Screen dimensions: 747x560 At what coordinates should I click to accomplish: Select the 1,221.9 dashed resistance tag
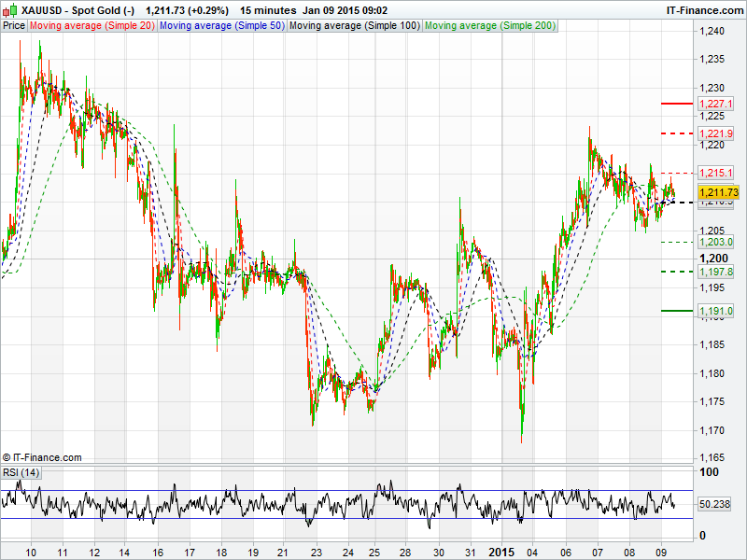click(x=715, y=133)
